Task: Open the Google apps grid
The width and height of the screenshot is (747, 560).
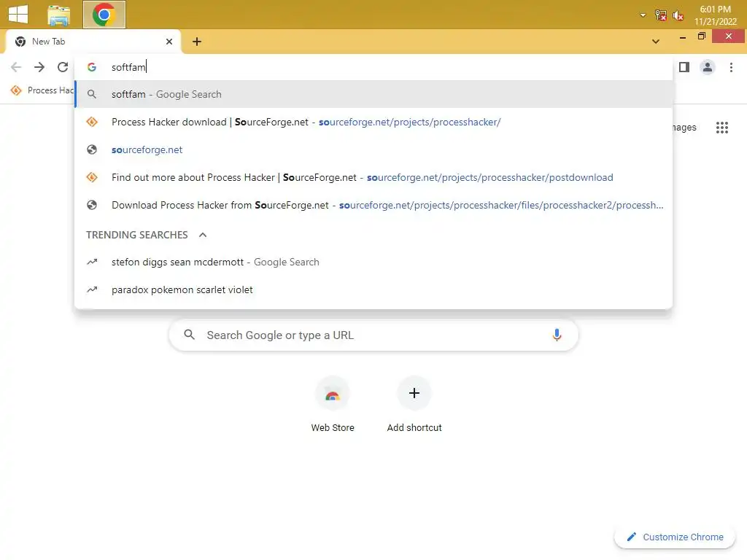Action: (721, 128)
